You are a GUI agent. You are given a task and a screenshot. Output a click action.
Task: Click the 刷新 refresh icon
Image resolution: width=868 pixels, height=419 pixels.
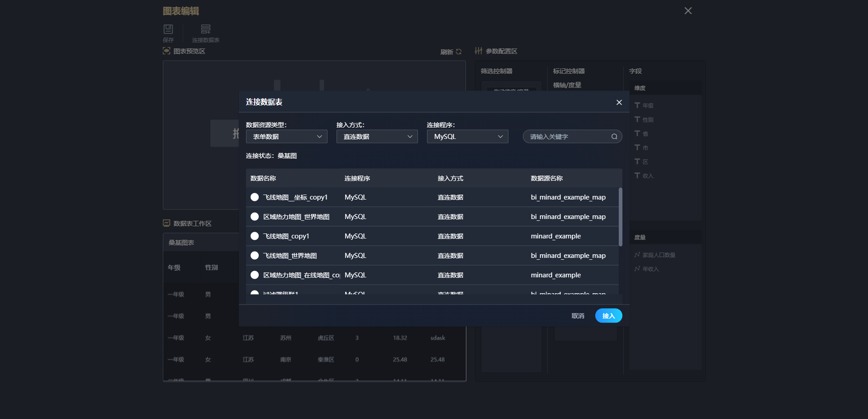459,52
